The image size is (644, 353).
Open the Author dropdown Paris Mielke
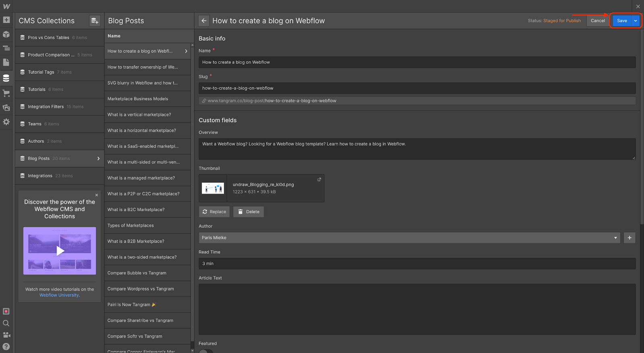409,238
